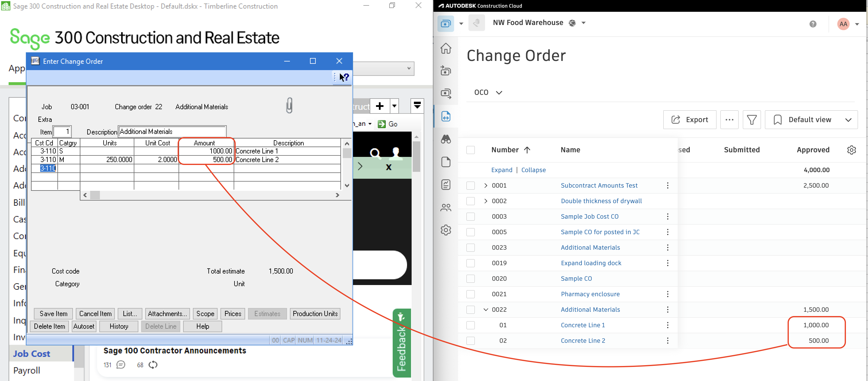This screenshot has height=381, width=868.
Task: Open row menu for Concrete Line 1
Action: (x=668, y=325)
